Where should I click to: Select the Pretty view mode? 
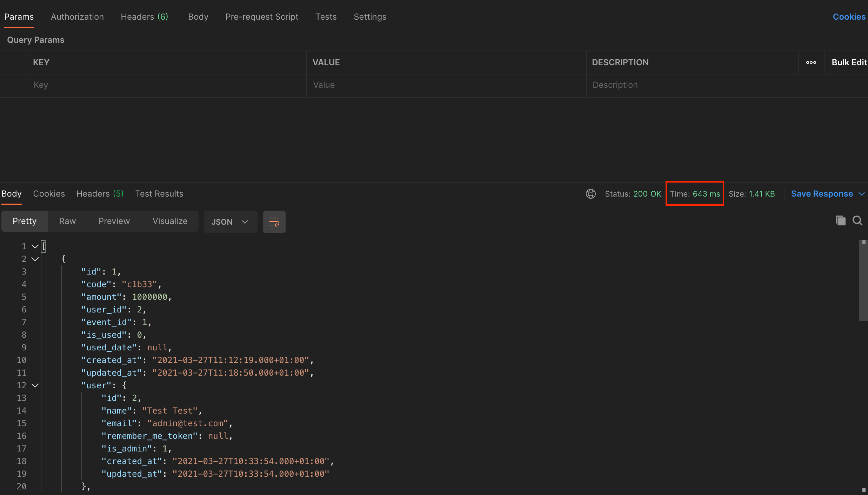(25, 221)
